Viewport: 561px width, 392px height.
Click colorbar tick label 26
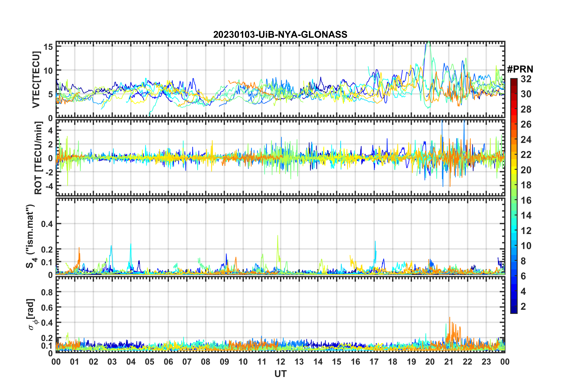[526, 124]
